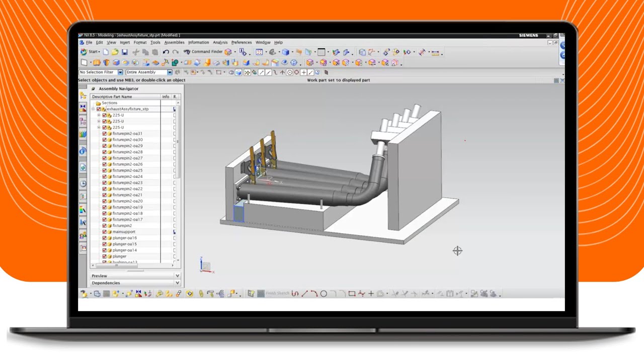Click the New file icon
The width and height of the screenshot is (644, 362).
tap(106, 52)
